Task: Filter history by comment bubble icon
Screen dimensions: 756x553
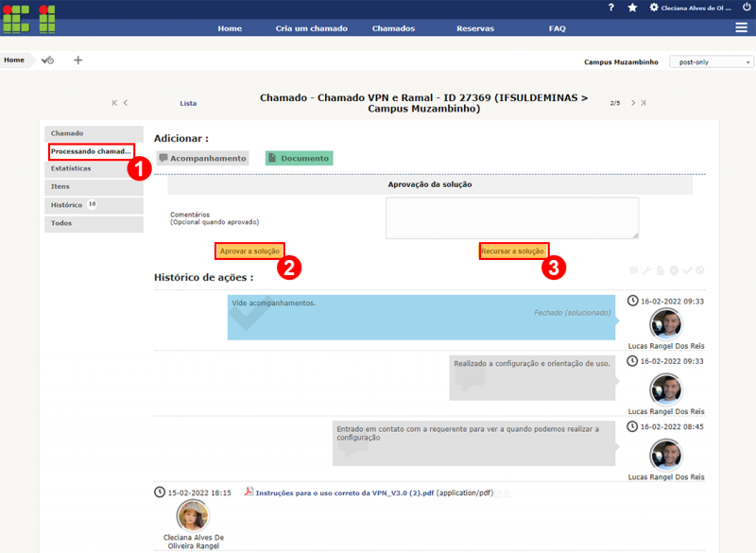Action: click(633, 270)
